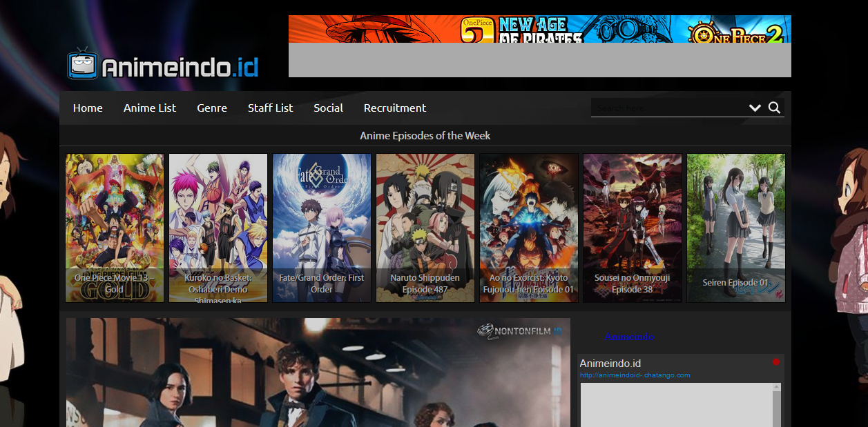
Task: Click the chat box scrollbar
Action: [x=777, y=405]
